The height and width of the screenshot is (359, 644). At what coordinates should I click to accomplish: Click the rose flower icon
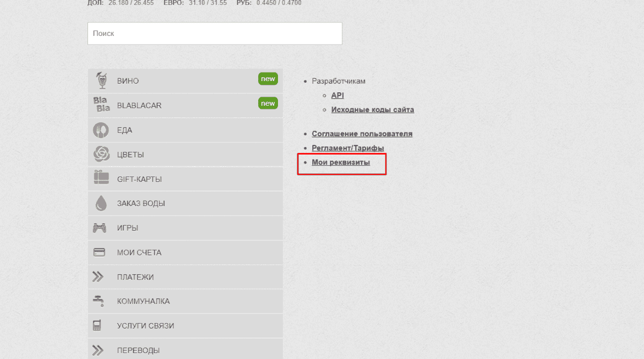point(101,155)
